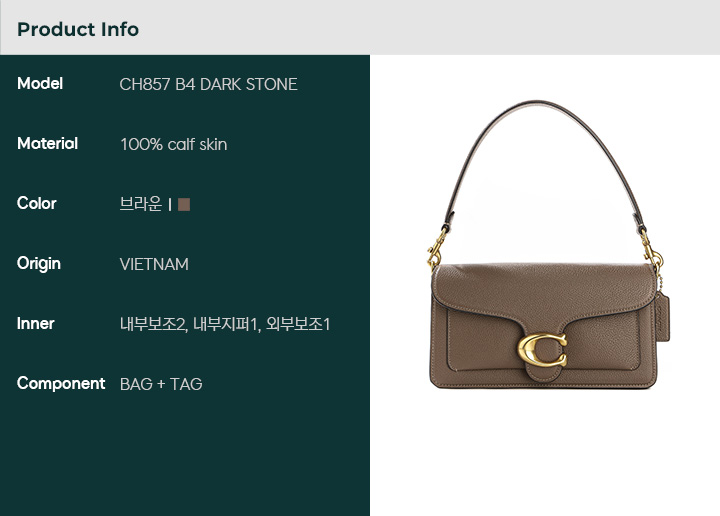
Task: Click the Material label
Action: coord(47,144)
